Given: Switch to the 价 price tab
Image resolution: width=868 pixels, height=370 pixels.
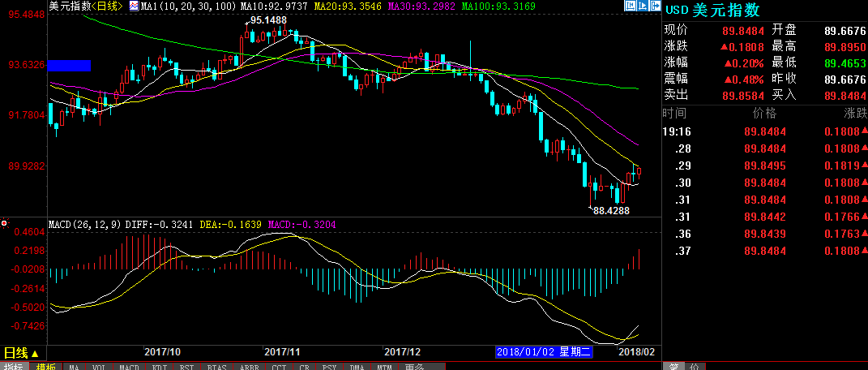Looking at the screenshot, I should click(x=695, y=367).
